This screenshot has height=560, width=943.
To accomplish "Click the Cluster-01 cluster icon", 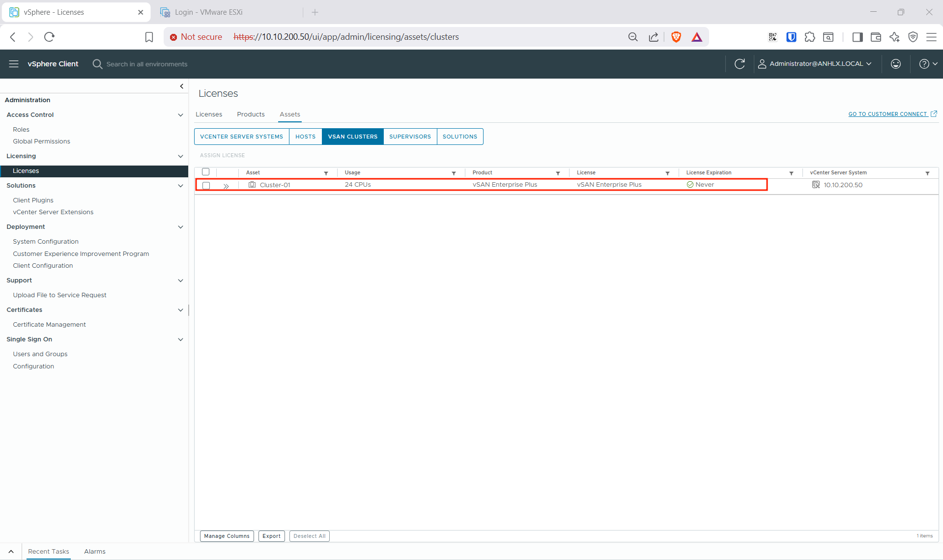I will point(252,185).
